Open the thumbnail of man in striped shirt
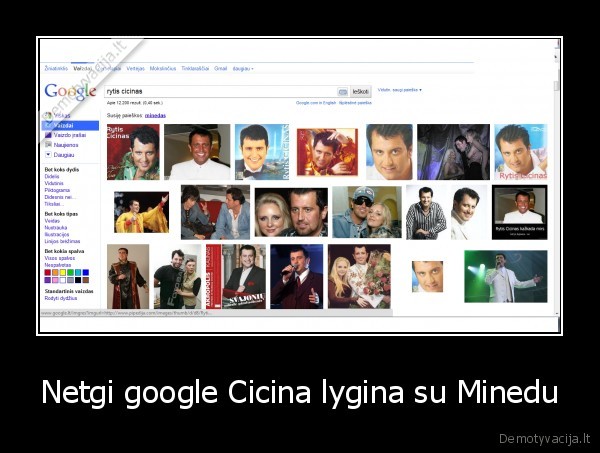600x453 pixels. [x=426, y=212]
